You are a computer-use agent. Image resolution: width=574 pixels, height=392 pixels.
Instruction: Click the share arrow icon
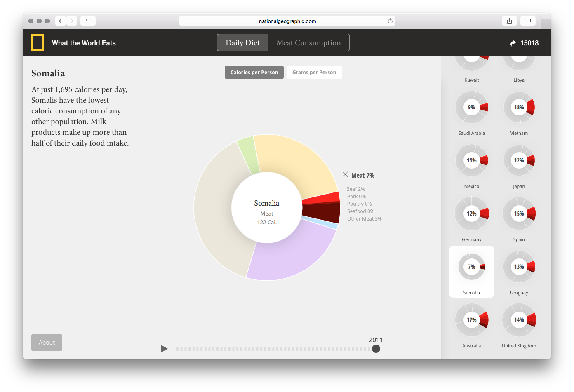click(x=513, y=43)
